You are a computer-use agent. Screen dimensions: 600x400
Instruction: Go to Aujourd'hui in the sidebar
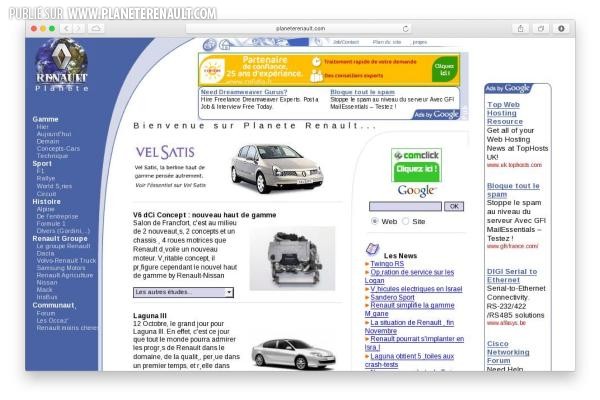[x=54, y=134]
